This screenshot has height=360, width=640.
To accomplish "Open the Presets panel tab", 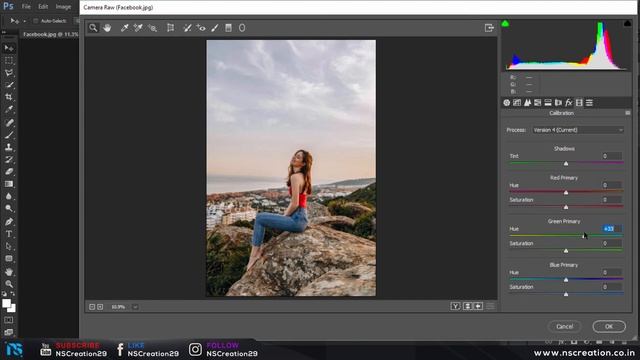I will point(589,103).
